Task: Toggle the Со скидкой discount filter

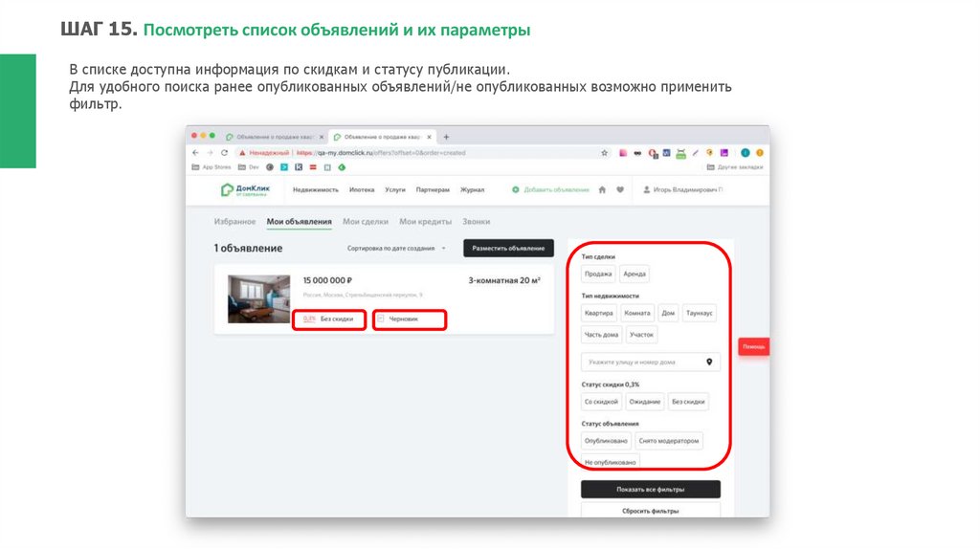Action: click(601, 403)
